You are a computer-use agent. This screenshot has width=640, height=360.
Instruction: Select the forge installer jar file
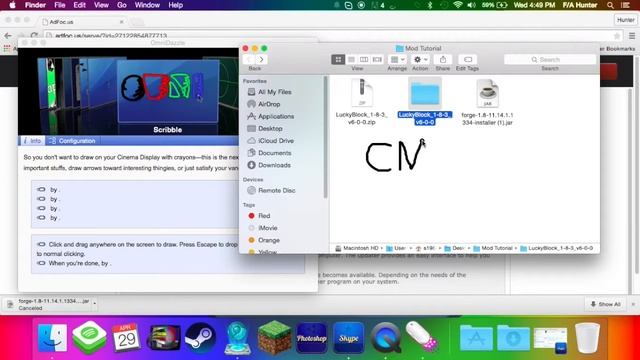click(x=487, y=93)
